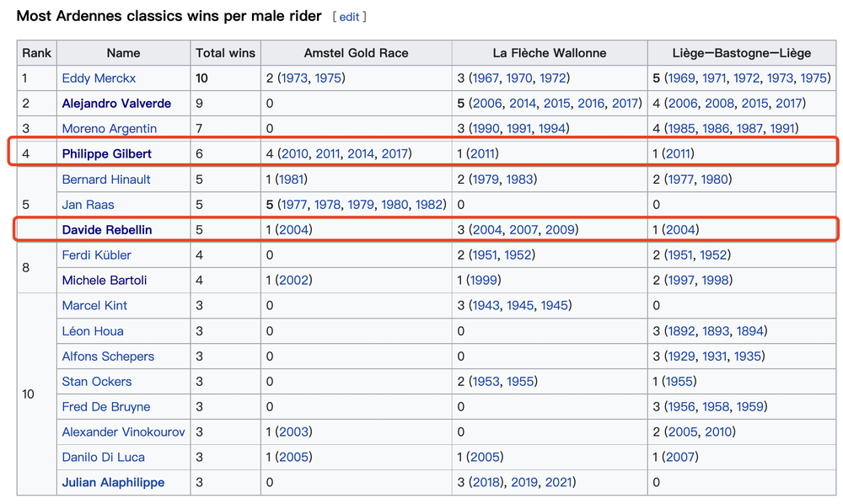The height and width of the screenshot is (504, 843).
Task: Click Kübler's 1952 Liège–Bastogne–Liège link
Action: coord(713,255)
